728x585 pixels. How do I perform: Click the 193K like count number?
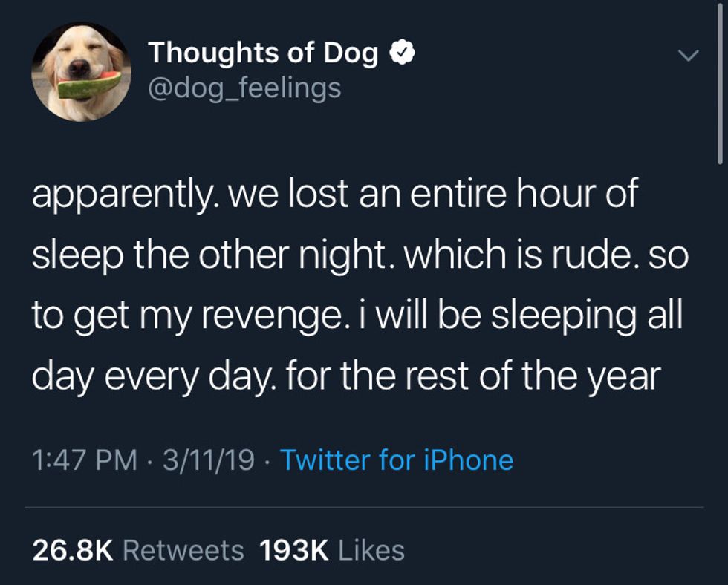pos(294,550)
